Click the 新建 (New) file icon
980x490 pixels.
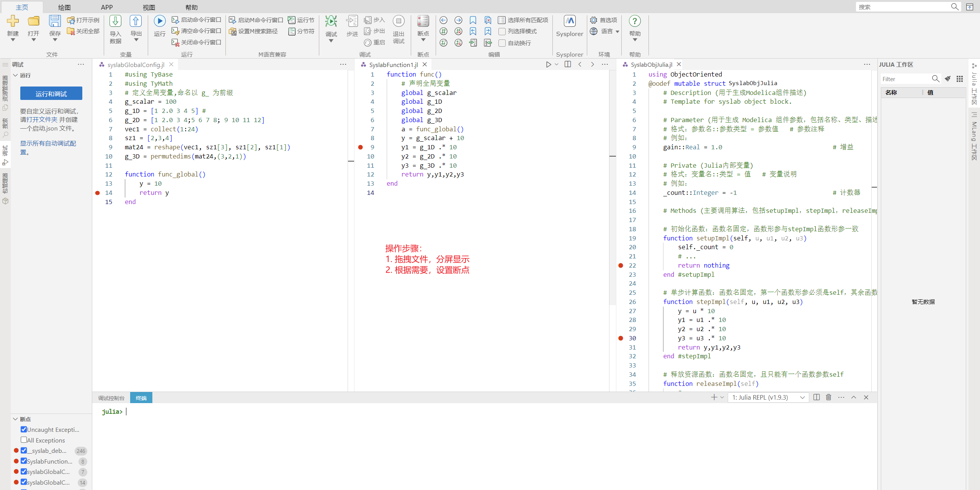tap(13, 21)
